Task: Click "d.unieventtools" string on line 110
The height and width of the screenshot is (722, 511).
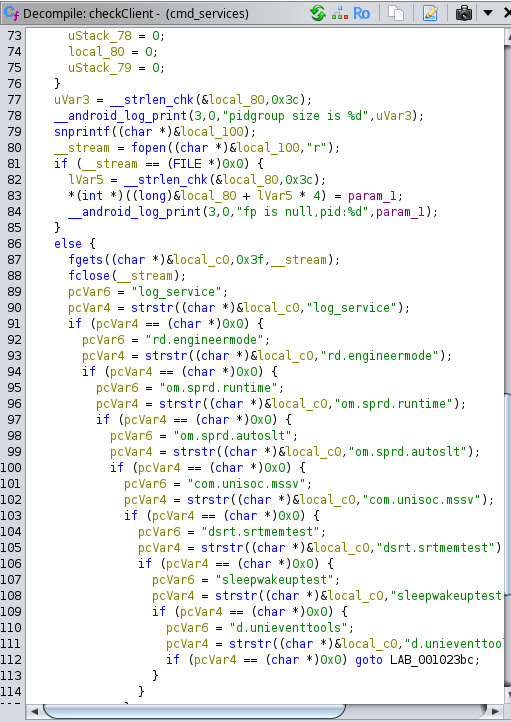Action: (289, 628)
